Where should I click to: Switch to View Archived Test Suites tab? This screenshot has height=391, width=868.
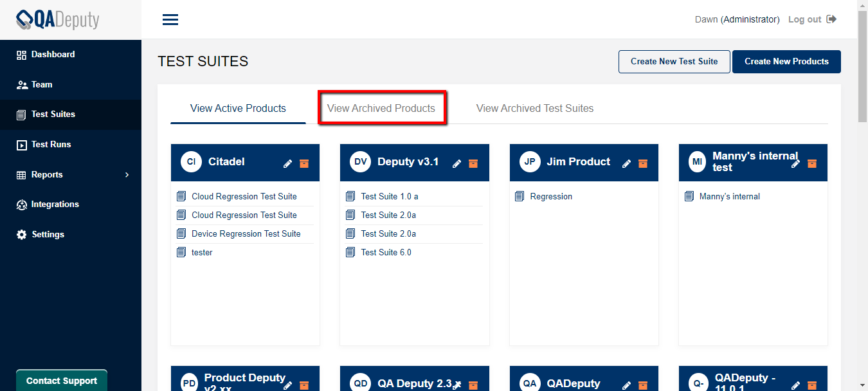(535, 109)
